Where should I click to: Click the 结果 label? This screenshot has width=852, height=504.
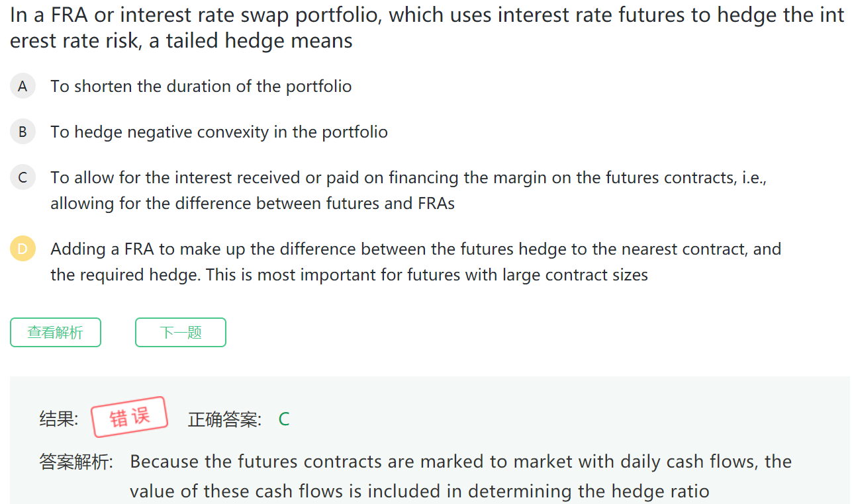[x=59, y=419]
